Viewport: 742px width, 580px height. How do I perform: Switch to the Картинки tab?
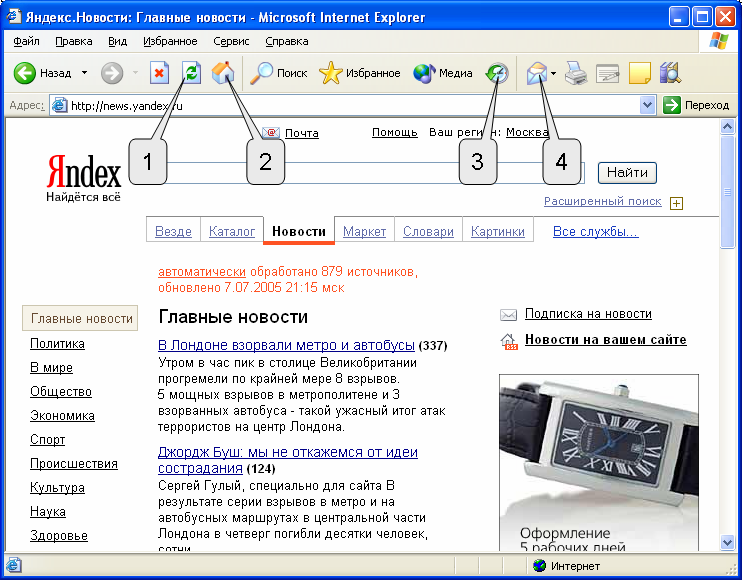[498, 231]
